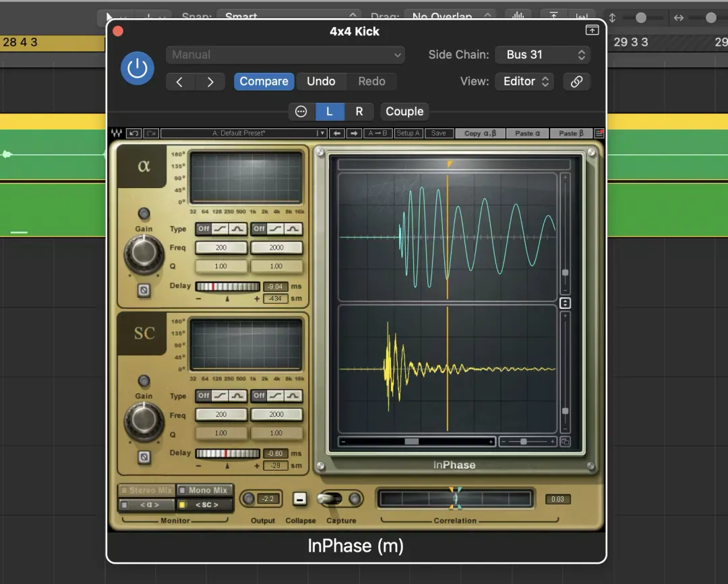Image resolution: width=728 pixels, height=584 pixels.
Task: Click SC delay -0.60 ms value
Action: [275, 453]
